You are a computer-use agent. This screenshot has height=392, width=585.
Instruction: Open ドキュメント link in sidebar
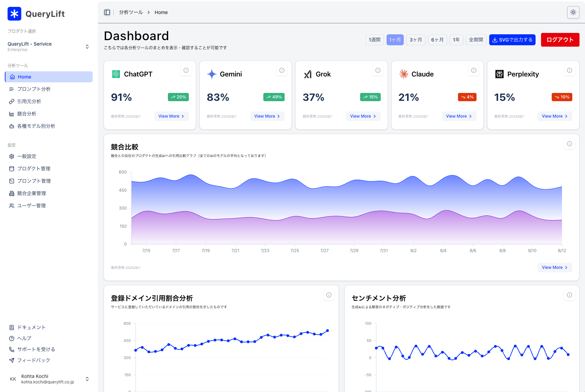pos(49,328)
